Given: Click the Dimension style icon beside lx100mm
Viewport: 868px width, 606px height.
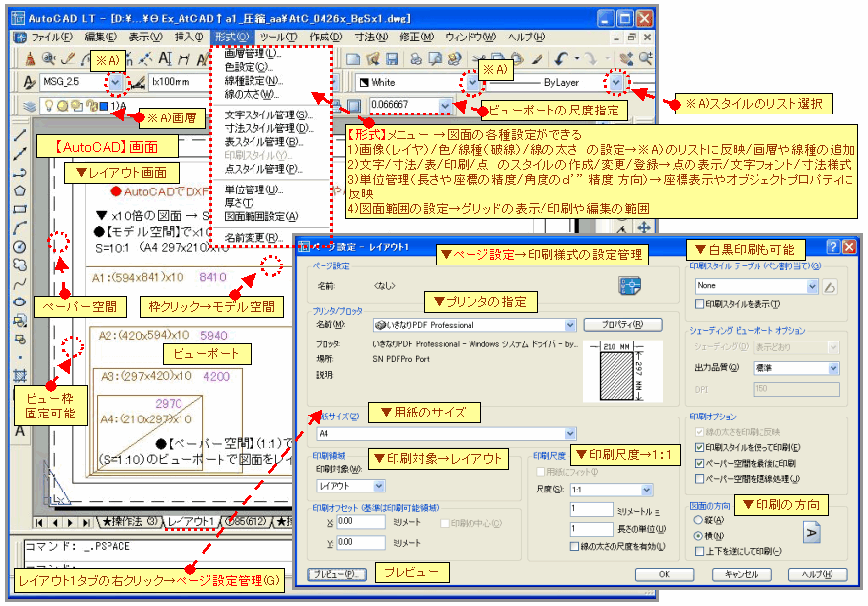Looking at the screenshot, I should tap(139, 82).
